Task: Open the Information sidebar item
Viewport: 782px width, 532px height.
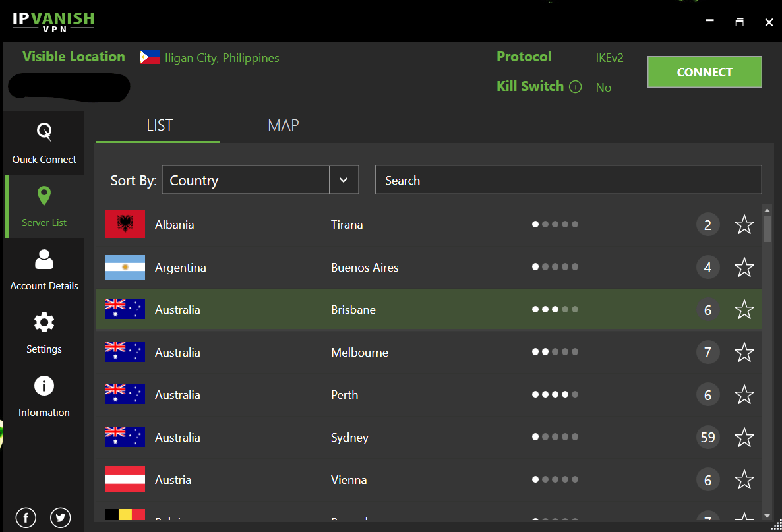Action: [44, 396]
